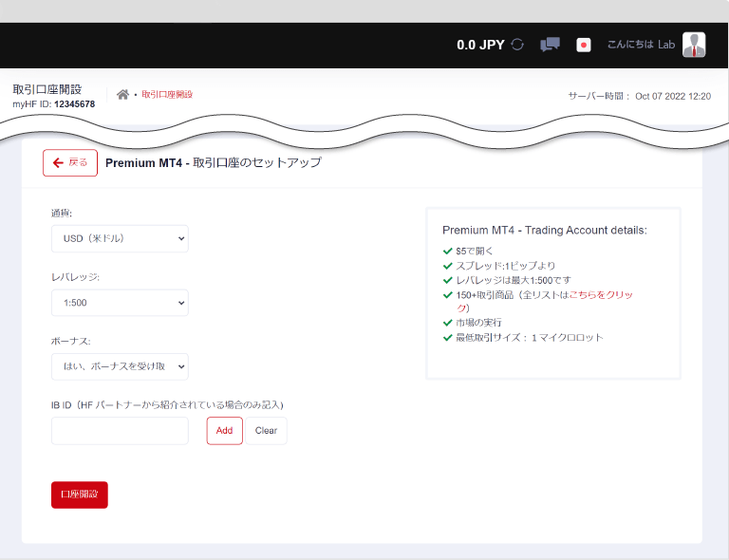Click the 取引口座開設 breadcrumb link

click(x=167, y=94)
